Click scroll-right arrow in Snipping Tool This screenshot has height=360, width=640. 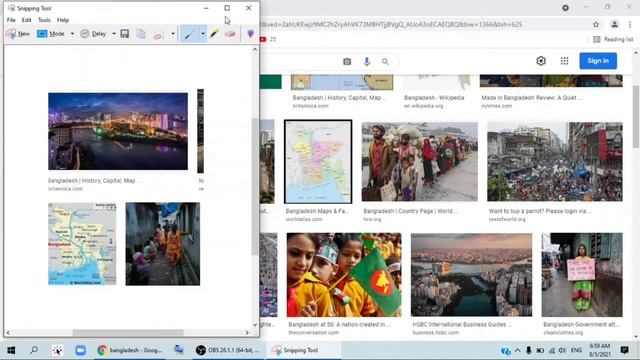(x=247, y=333)
